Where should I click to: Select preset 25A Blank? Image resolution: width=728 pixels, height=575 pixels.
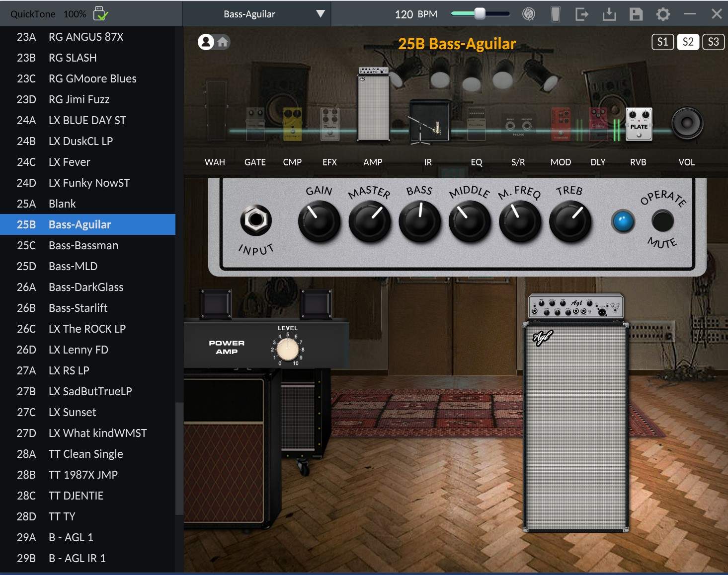tap(87, 204)
